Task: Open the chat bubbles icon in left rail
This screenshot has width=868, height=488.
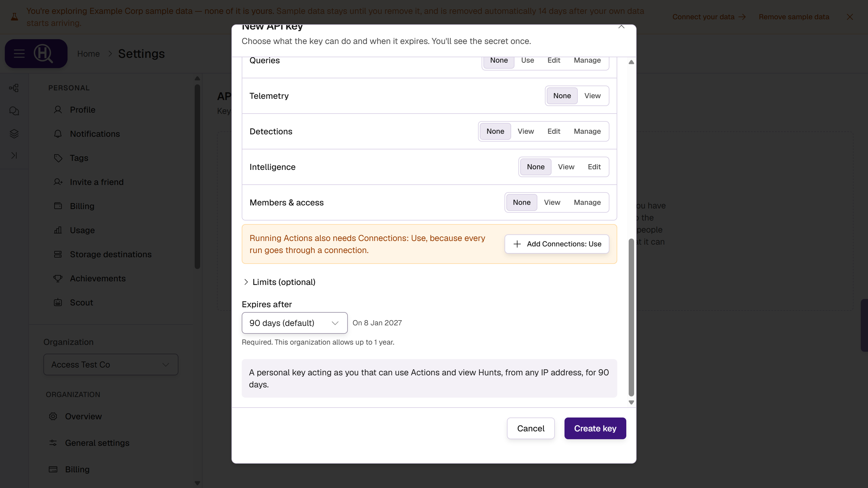Action: (x=14, y=111)
